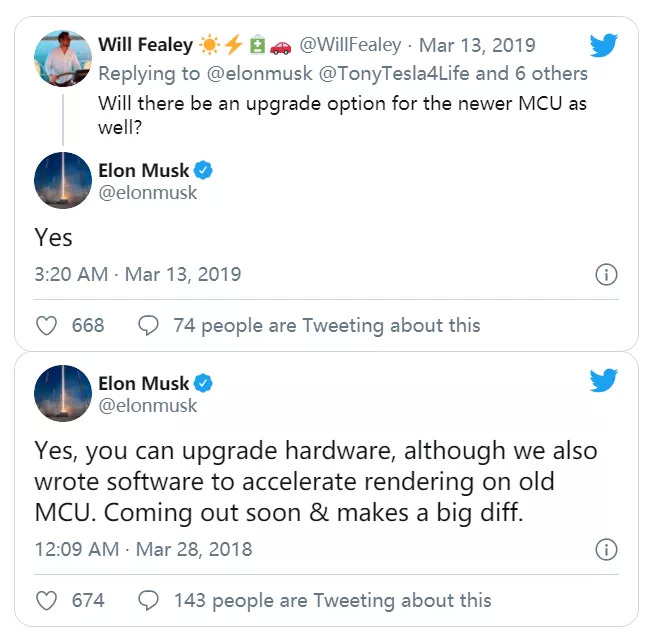Click the 12:09 AM · Mar 28, 2018 timestamp

pyautogui.click(x=143, y=549)
